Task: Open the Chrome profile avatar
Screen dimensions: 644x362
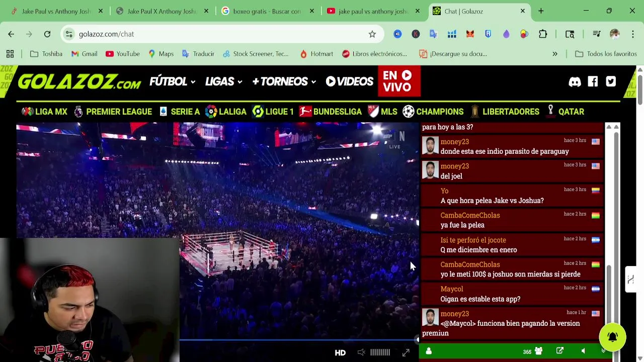Action: tap(614, 34)
